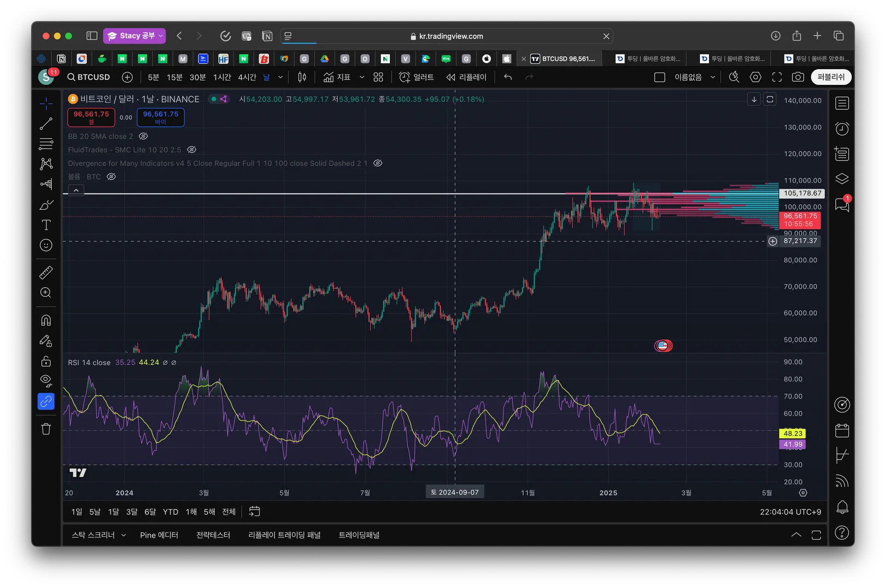Select the trend line drawing tool
This screenshot has height=588, width=886.
(x=46, y=124)
